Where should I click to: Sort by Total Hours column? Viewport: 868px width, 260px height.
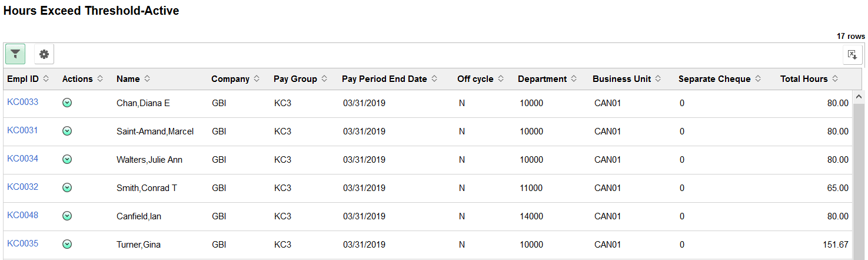point(809,79)
